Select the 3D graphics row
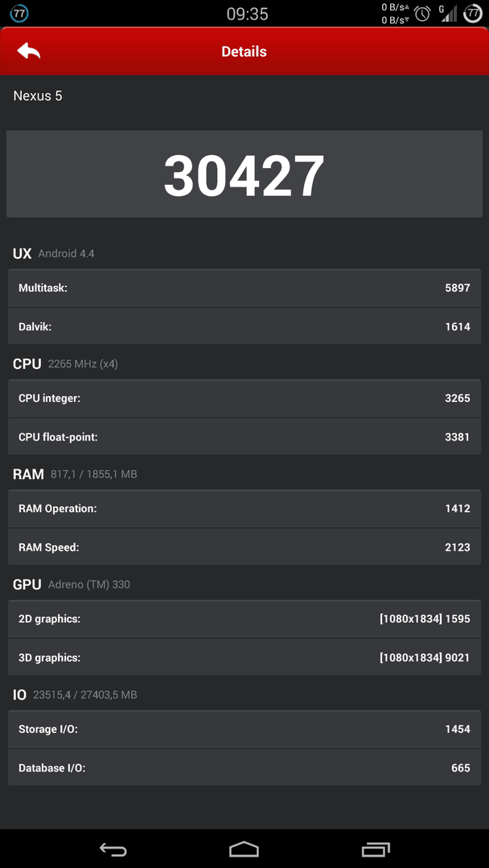 pyautogui.click(x=244, y=657)
